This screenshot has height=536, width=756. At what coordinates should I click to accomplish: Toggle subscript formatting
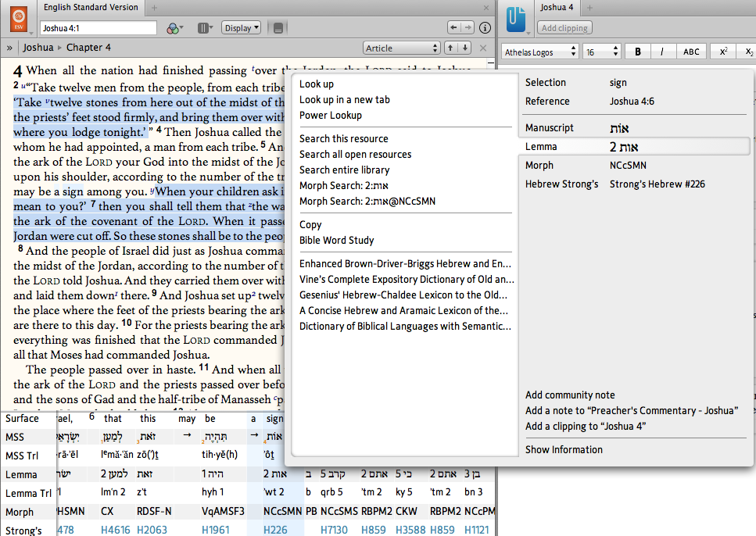click(748, 52)
